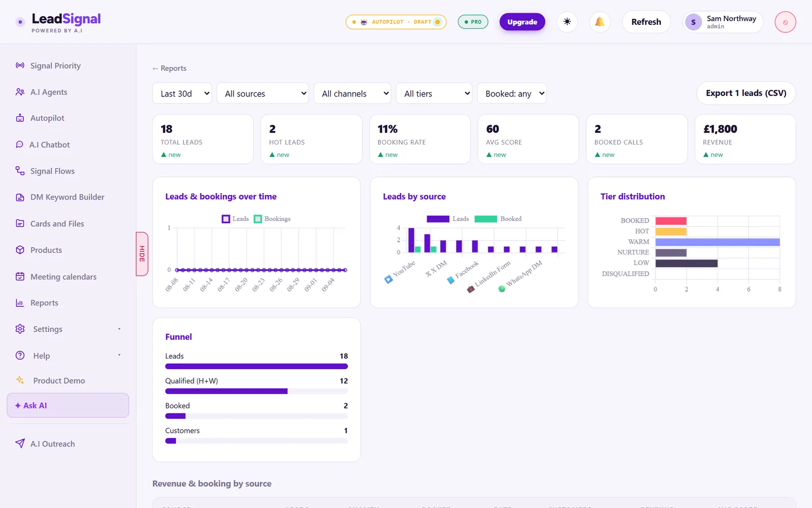Click the Reports bar chart icon
The image size is (812, 508).
20,303
